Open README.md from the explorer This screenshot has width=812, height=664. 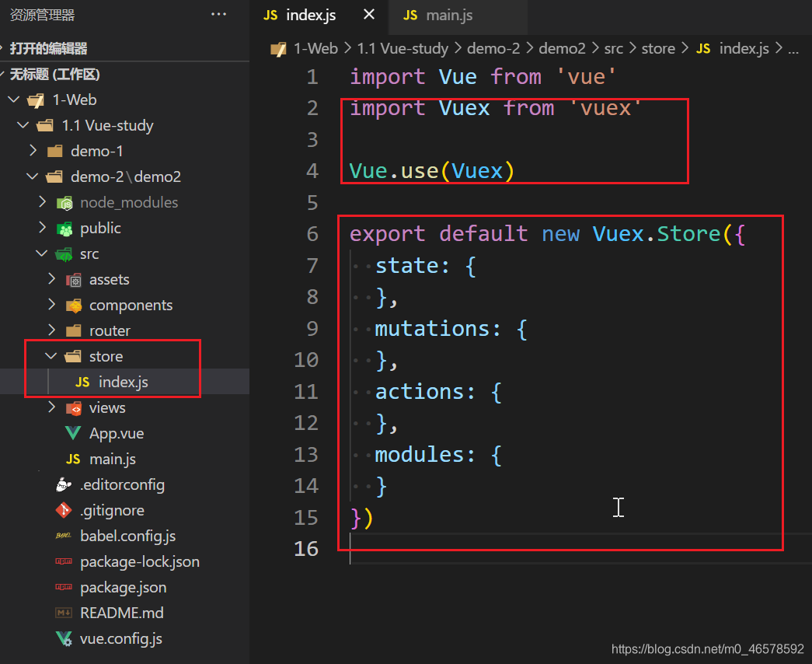(122, 613)
